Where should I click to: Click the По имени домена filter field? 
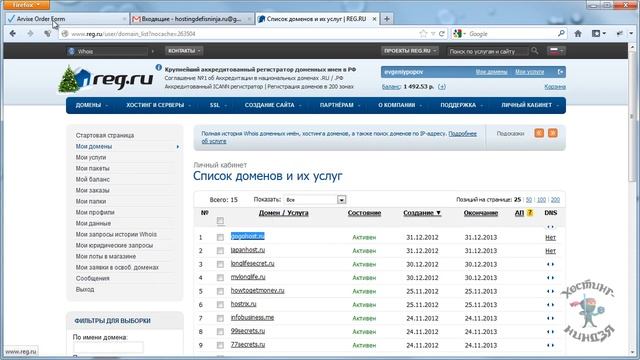coord(108,347)
